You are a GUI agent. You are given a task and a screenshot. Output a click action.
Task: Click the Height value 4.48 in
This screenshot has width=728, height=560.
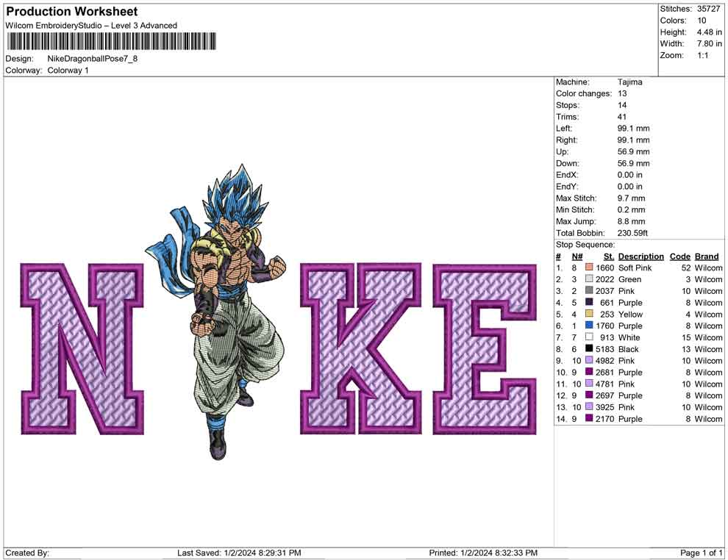[x=709, y=32]
